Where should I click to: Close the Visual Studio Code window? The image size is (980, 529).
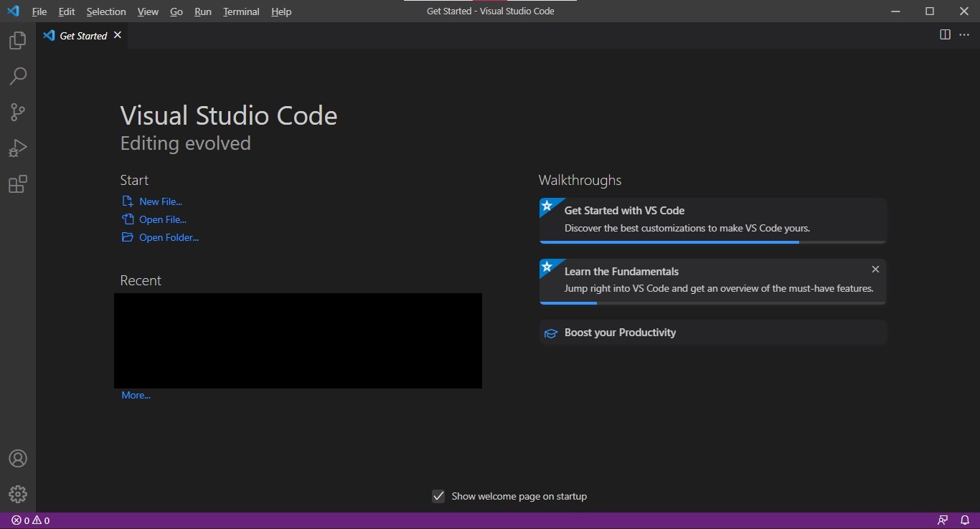coord(963,11)
